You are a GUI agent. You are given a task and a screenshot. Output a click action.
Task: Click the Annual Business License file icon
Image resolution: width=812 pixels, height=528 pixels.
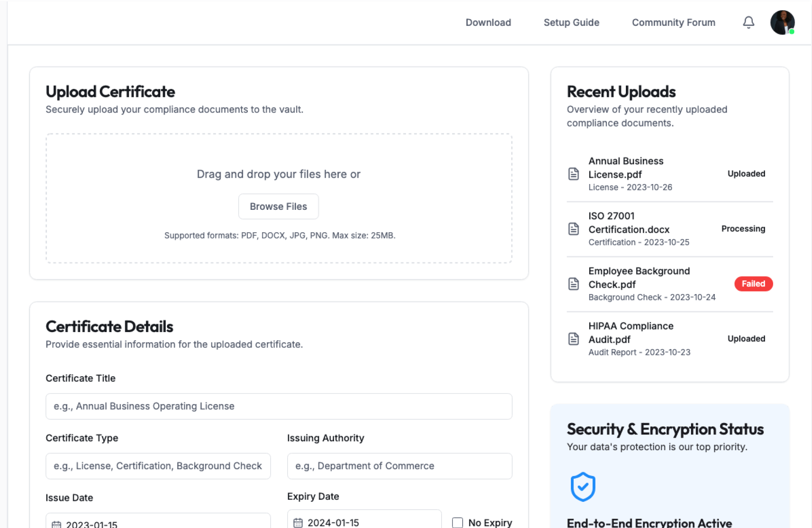tap(573, 174)
